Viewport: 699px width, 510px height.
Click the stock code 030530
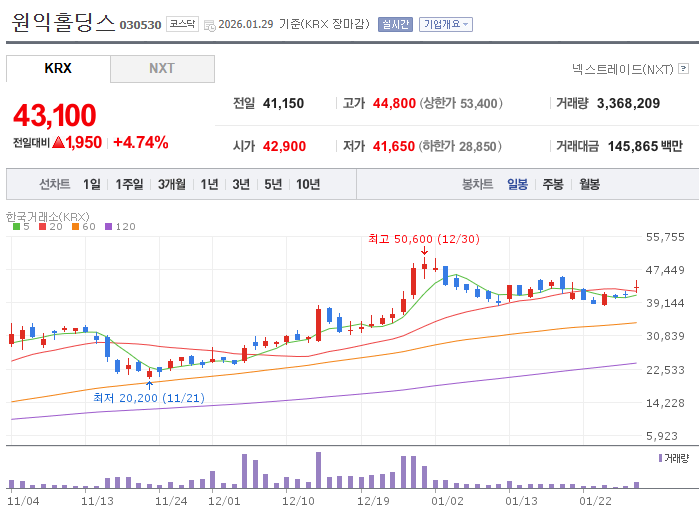pos(140,25)
